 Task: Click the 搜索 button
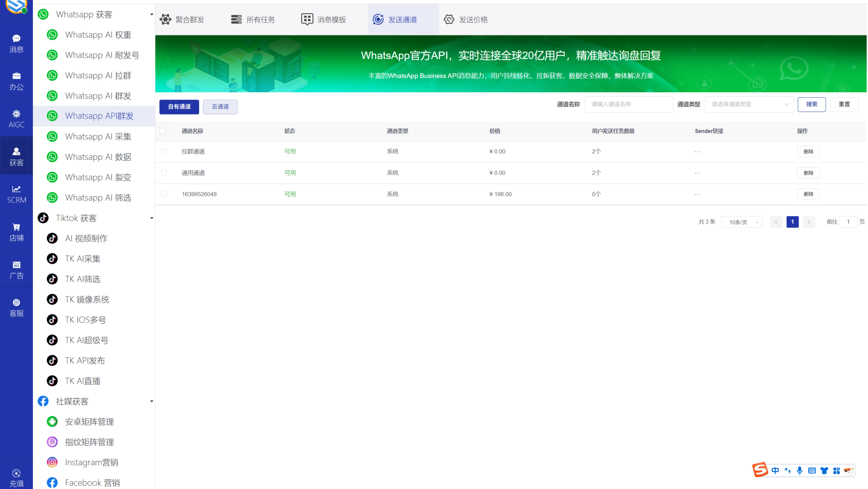(x=812, y=104)
